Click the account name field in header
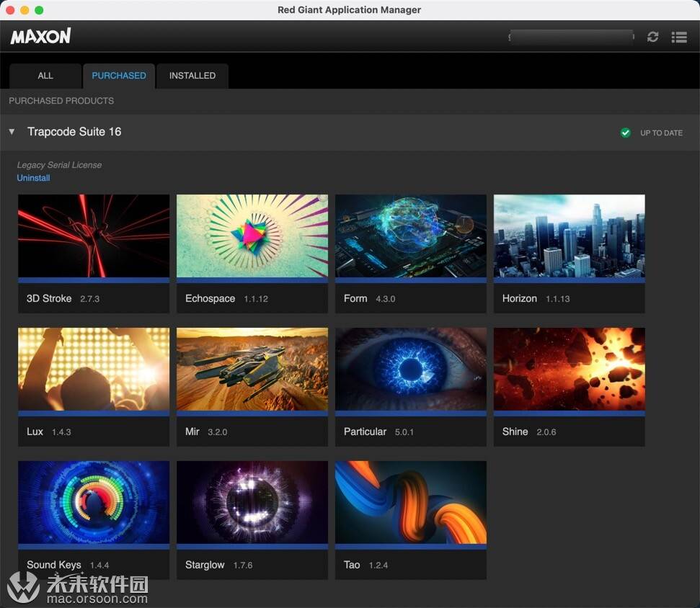This screenshot has height=608, width=700. (x=571, y=37)
